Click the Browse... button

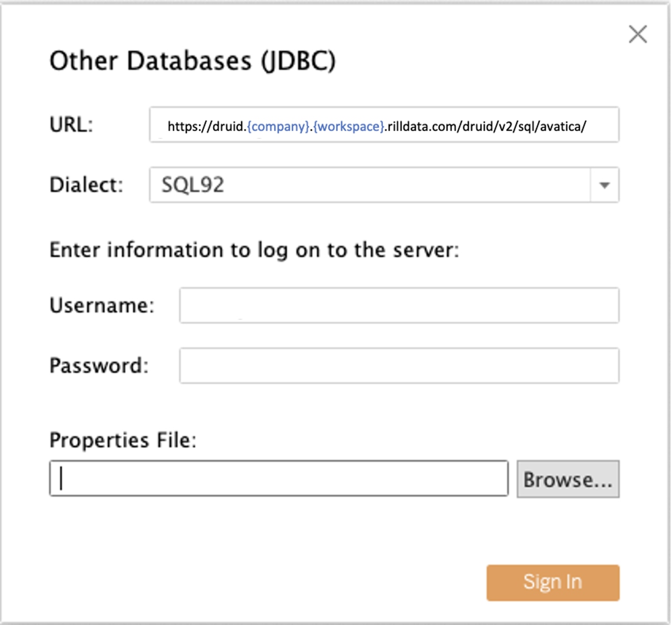pos(568,479)
